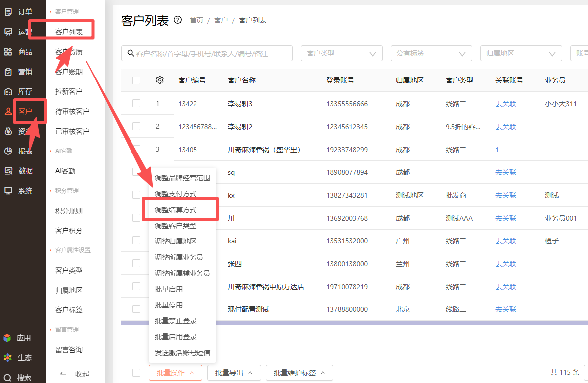Image resolution: width=588 pixels, height=383 pixels.
Task: Click the 客户名称 column header
Action: pyautogui.click(x=242, y=80)
